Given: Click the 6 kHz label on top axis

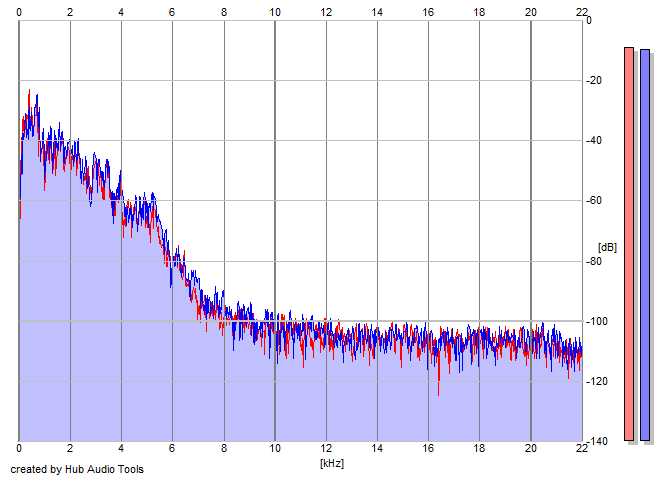Looking at the screenshot, I should point(172,12).
